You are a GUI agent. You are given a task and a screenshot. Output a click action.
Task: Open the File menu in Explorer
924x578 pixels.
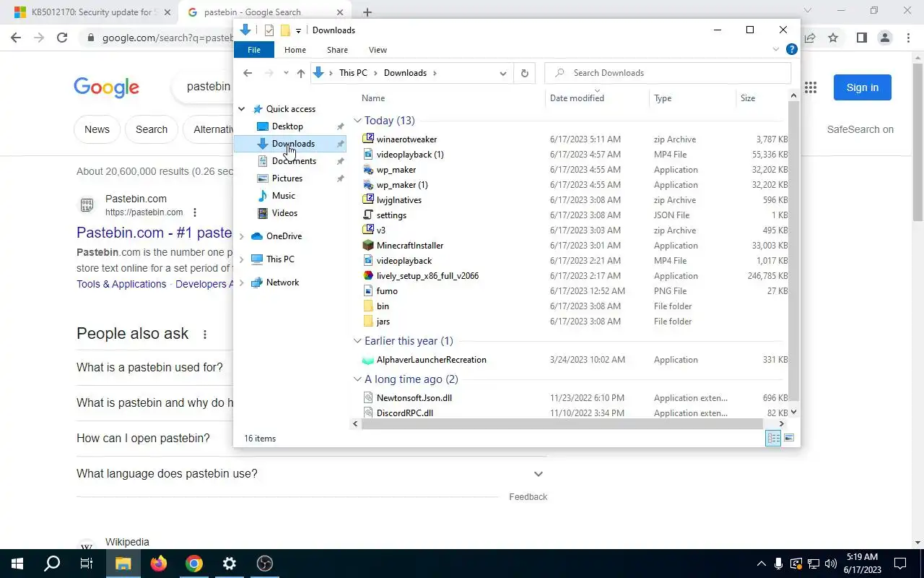(x=254, y=50)
